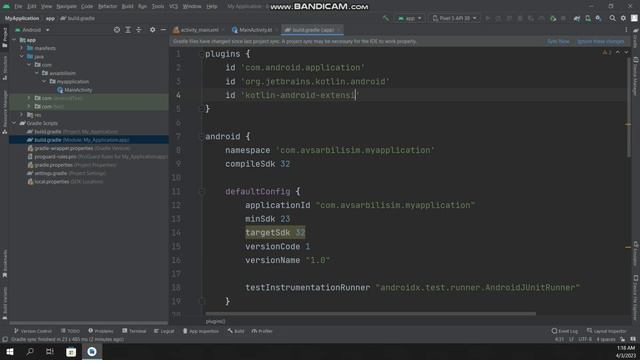
Task: Select build.gradle (Project) file in tree
Action: (72, 131)
